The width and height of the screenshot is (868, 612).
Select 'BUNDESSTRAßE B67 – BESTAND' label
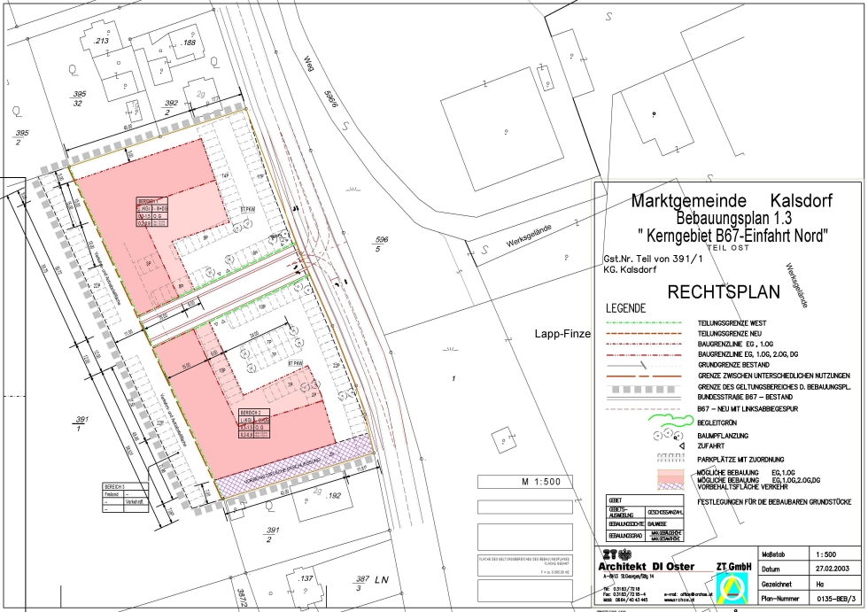point(745,398)
